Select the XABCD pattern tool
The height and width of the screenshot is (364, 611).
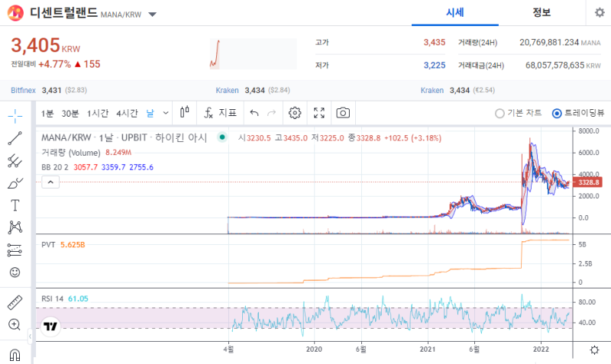(15, 227)
